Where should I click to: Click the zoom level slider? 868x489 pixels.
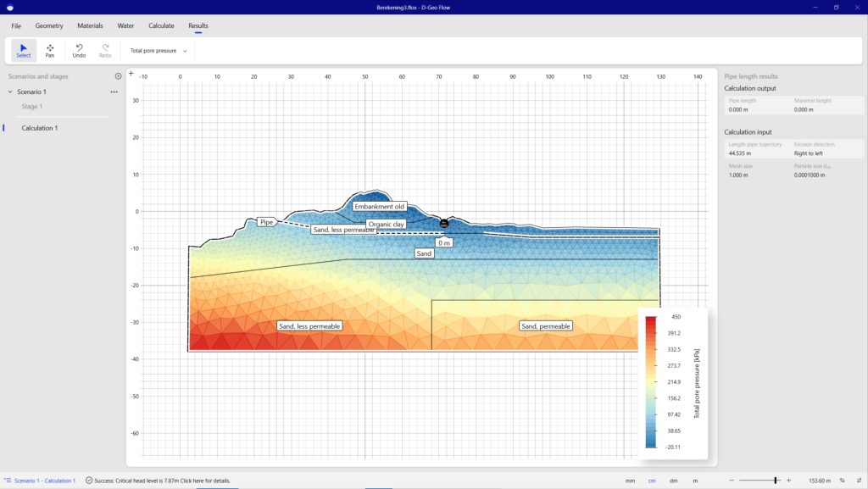(x=775, y=481)
